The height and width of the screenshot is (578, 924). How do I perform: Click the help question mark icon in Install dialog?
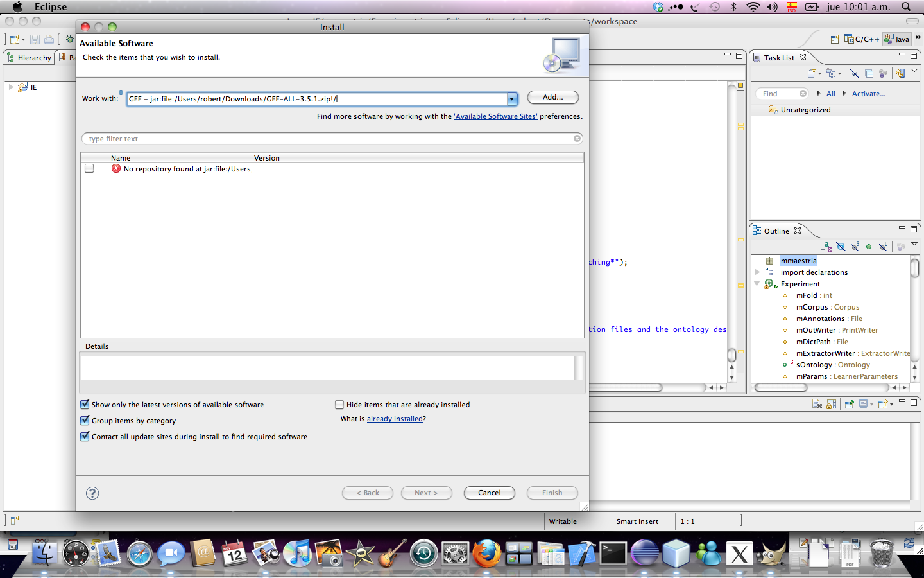[92, 493]
